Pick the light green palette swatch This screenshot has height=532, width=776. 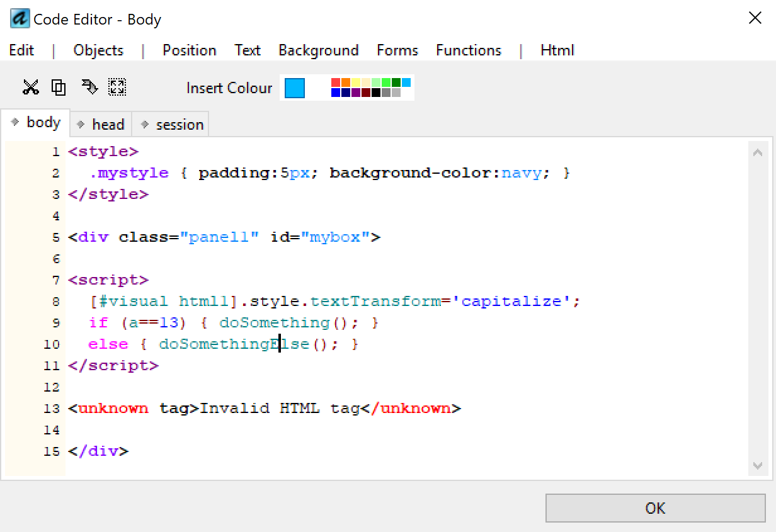[376, 82]
